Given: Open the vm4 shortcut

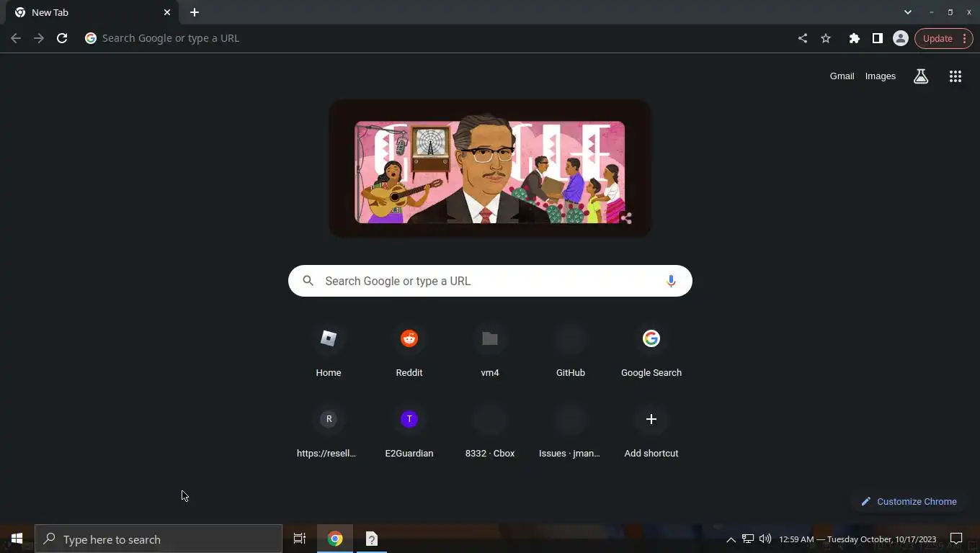Looking at the screenshot, I should pyautogui.click(x=490, y=350).
